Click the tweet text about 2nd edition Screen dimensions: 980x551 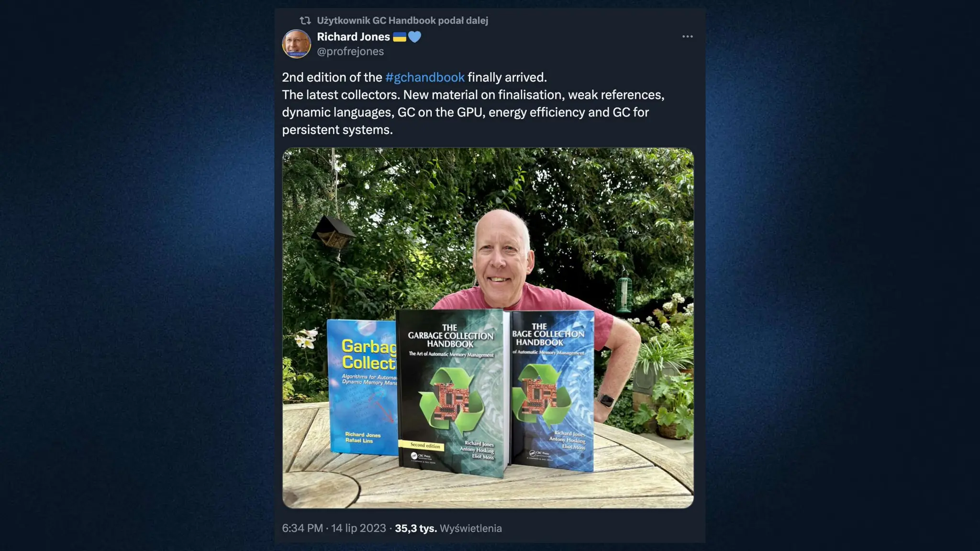pos(473,103)
